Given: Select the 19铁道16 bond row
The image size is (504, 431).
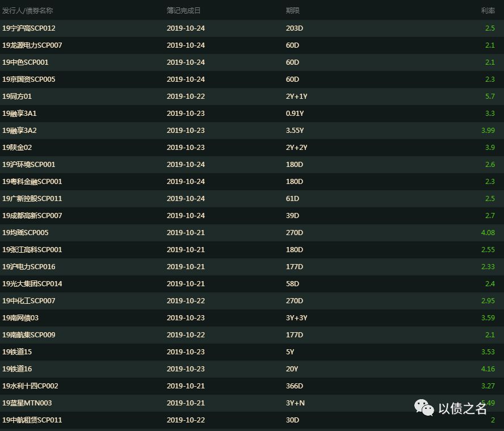Looking at the screenshot, I should pos(252,369).
